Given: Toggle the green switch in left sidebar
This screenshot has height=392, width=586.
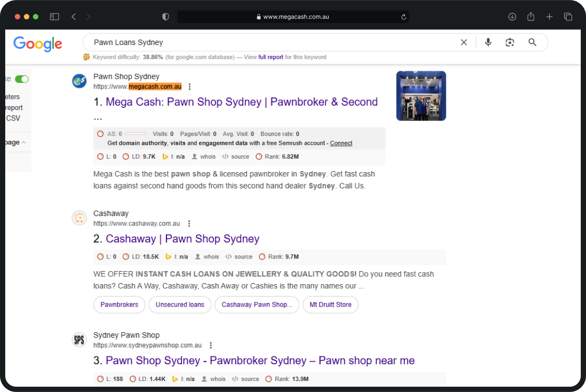Looking at the screenshot, I should pos(21,79).
